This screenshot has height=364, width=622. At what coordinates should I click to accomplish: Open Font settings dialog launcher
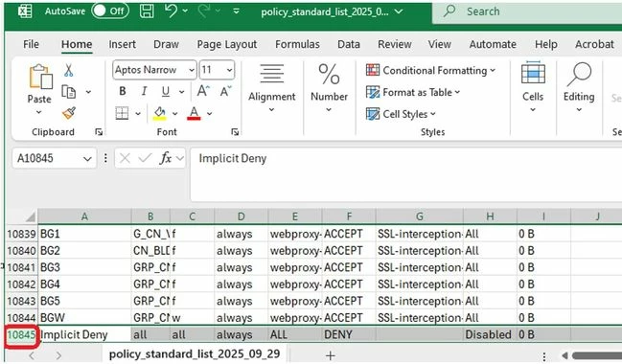[235, 132]
